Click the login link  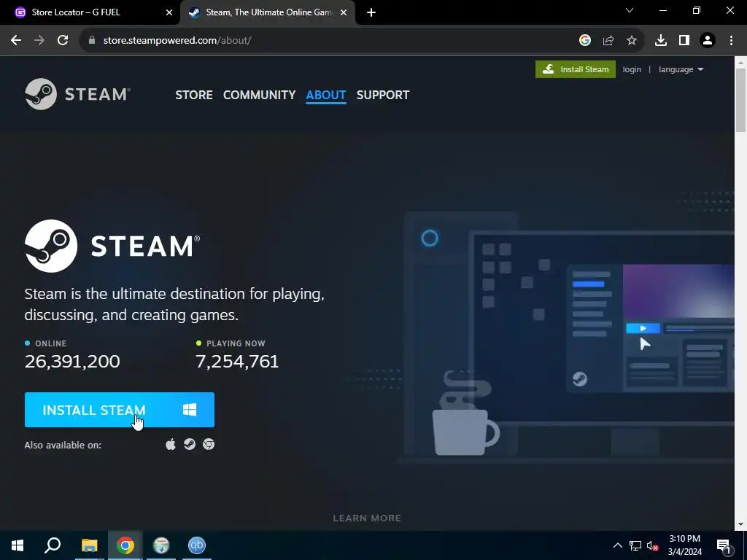pyautogui.click(x=632, y=69)
